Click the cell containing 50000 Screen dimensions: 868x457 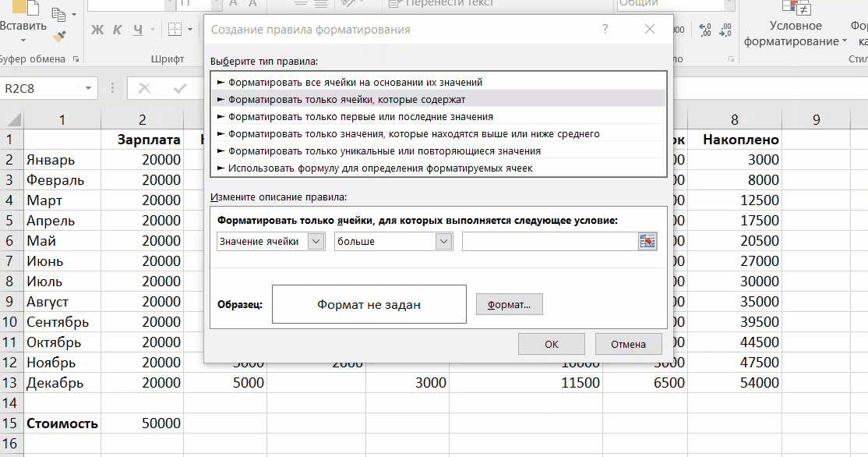pos(143,423)
